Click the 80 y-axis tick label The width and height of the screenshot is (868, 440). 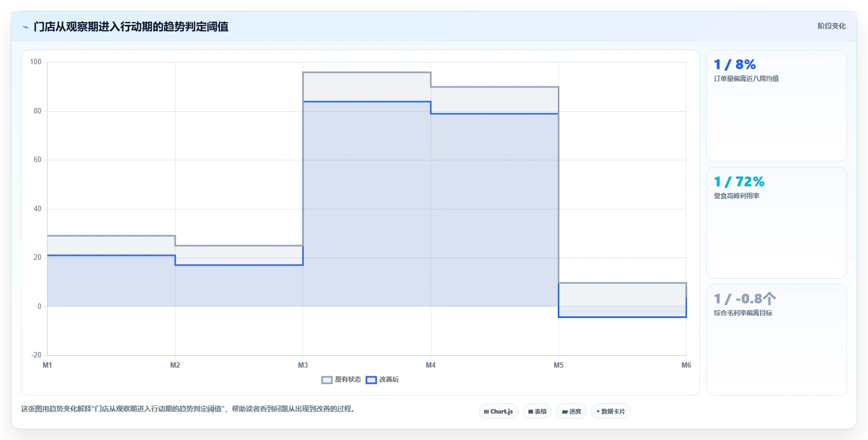tap(37, 111)
